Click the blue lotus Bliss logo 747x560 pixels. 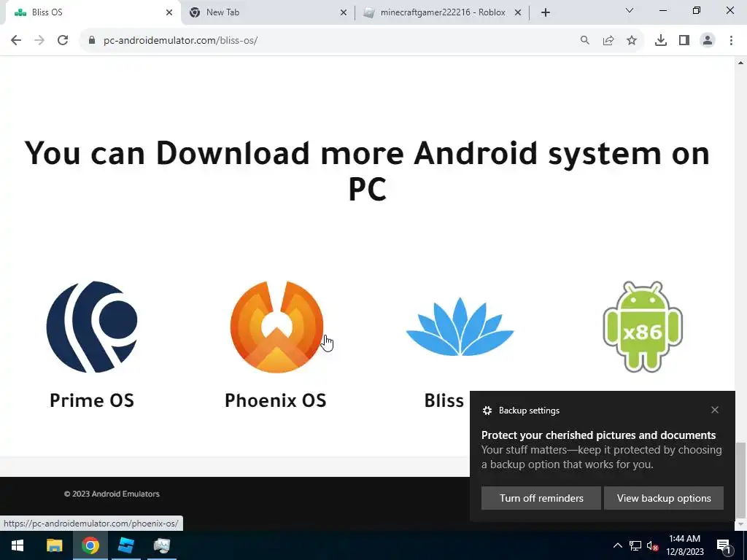coord(460,327)
